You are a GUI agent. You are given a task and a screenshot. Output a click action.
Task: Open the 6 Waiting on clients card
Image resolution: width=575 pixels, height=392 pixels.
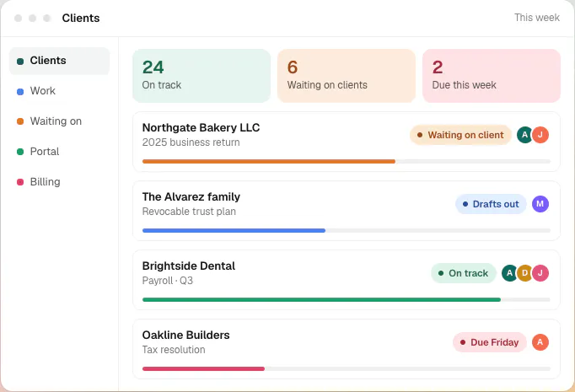point(347,76)
